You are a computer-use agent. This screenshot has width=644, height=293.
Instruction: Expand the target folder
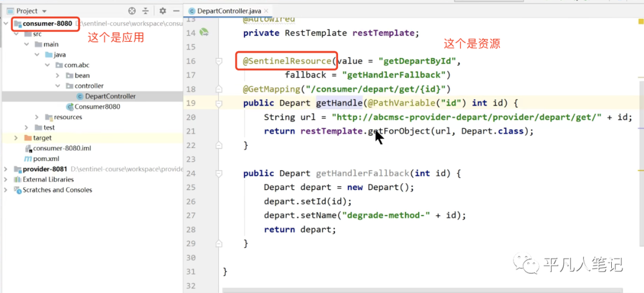pyautogui.click(x=16, y=138)
